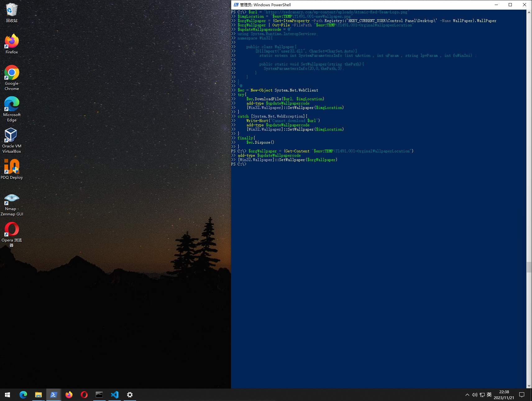This screenshot has width=532, height=401.
Task: Switch input language via 英 indicator
Action: pos(489,395)
